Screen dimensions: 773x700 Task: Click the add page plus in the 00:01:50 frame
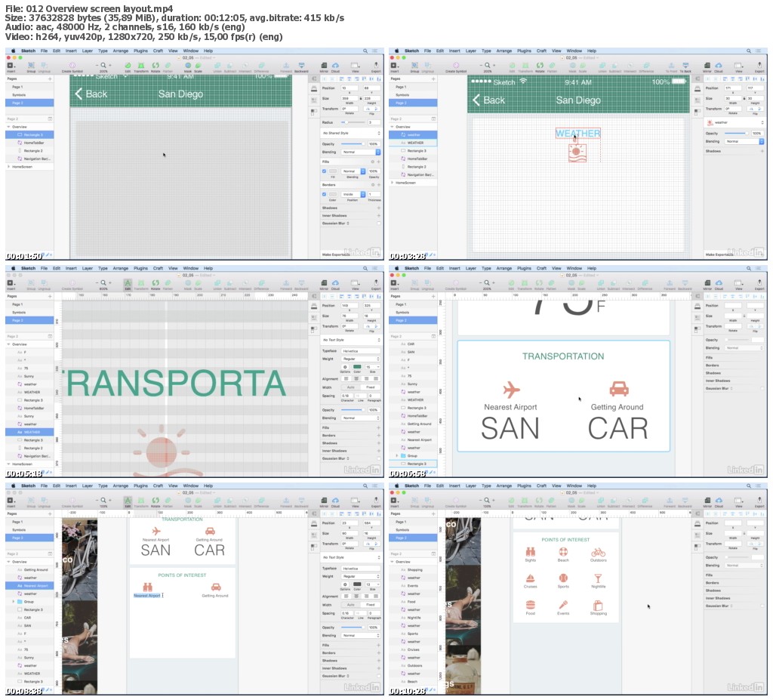[x=50, y=79]
